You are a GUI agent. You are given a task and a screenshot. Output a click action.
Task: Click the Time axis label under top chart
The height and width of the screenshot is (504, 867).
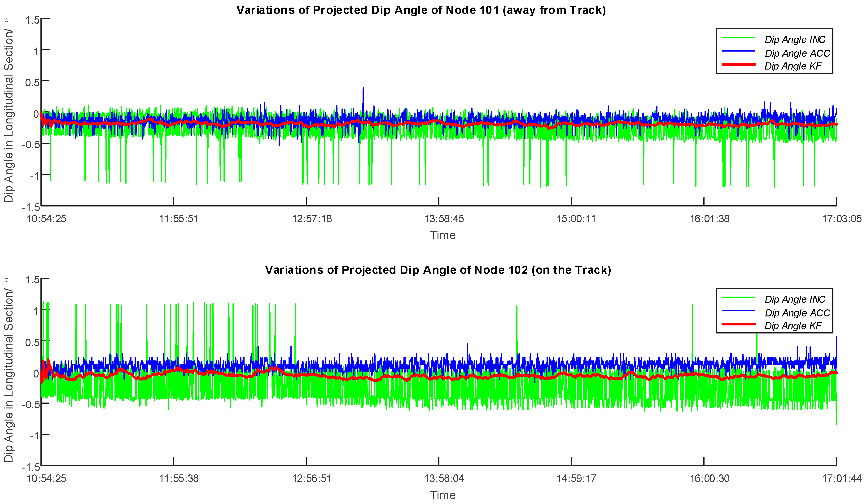click(442, 235)
